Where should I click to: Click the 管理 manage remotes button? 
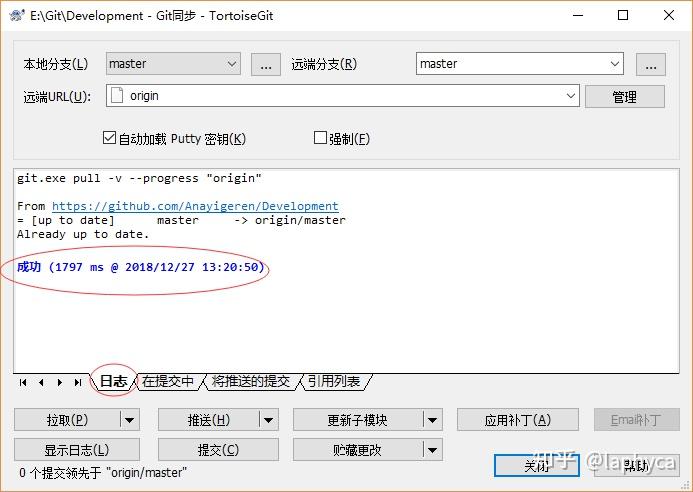[x=624, y=96]
